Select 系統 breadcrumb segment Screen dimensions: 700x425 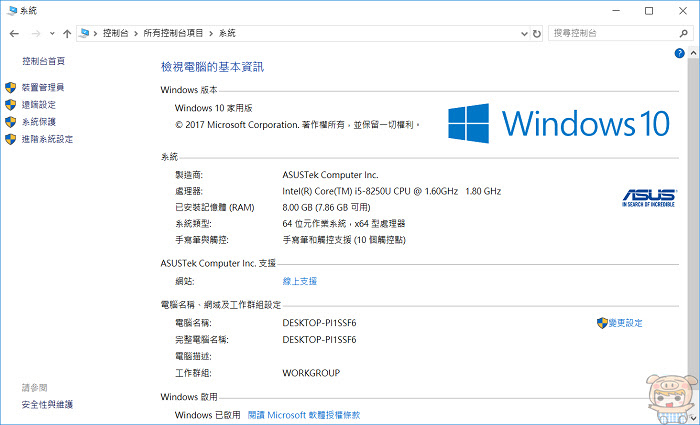tap(227, 33)
